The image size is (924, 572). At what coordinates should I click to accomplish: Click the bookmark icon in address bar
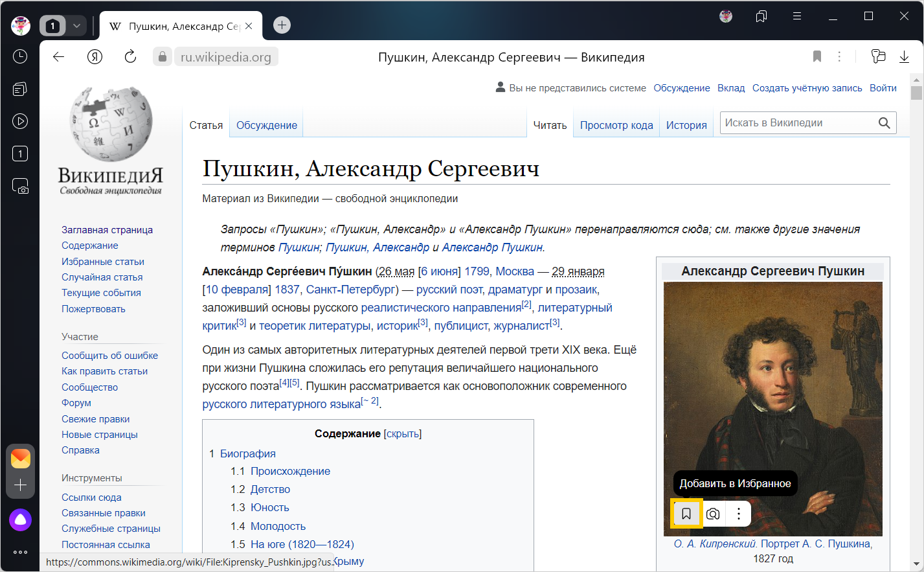[x=817, y=57]
